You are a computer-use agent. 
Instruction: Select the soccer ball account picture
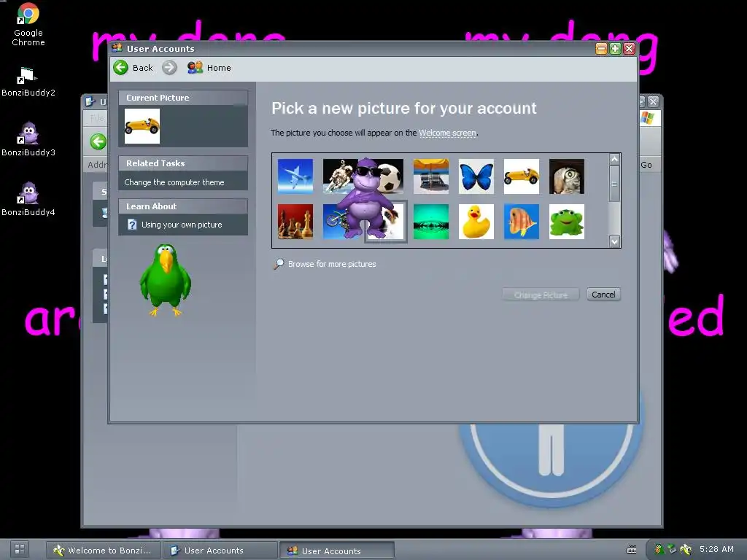[x=392, y=177]
